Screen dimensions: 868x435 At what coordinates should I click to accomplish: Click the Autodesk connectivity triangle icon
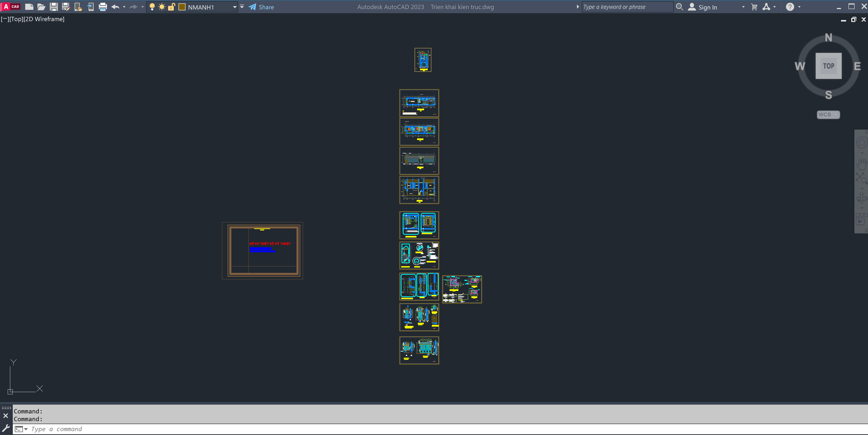766,7
